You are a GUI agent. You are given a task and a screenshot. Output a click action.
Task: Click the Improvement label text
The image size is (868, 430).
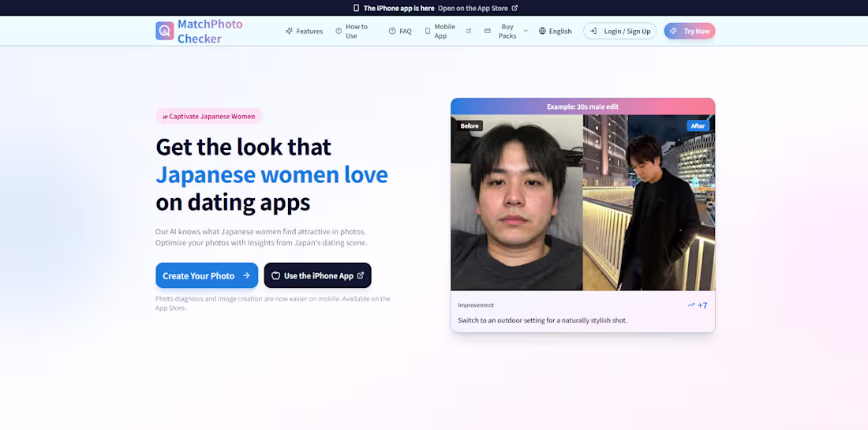point(476,305)
